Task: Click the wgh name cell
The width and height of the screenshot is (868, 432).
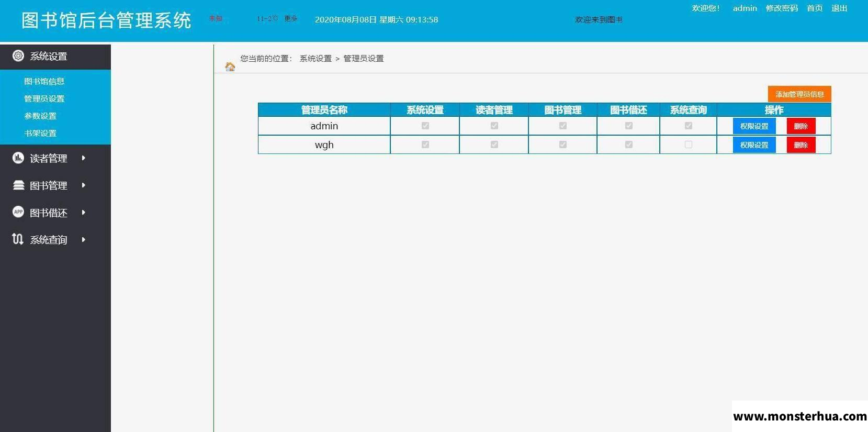Action: coord(324,145)
